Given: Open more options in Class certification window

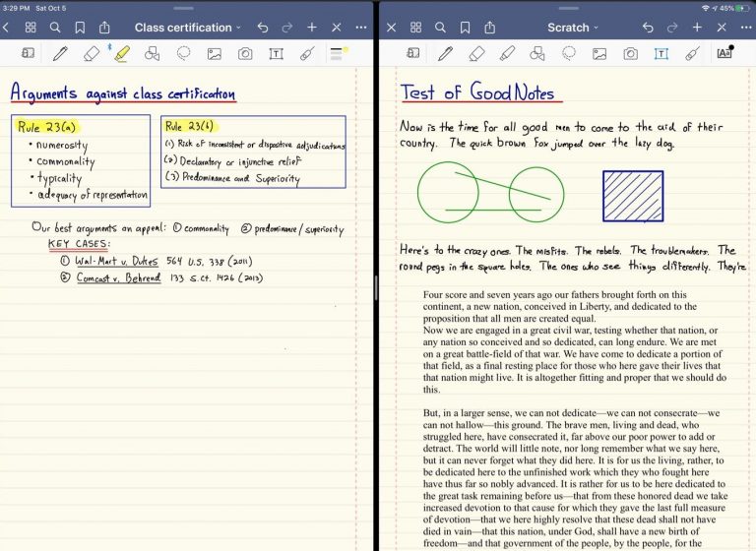Looking at the screenshot, I should (x=361, y=28).
